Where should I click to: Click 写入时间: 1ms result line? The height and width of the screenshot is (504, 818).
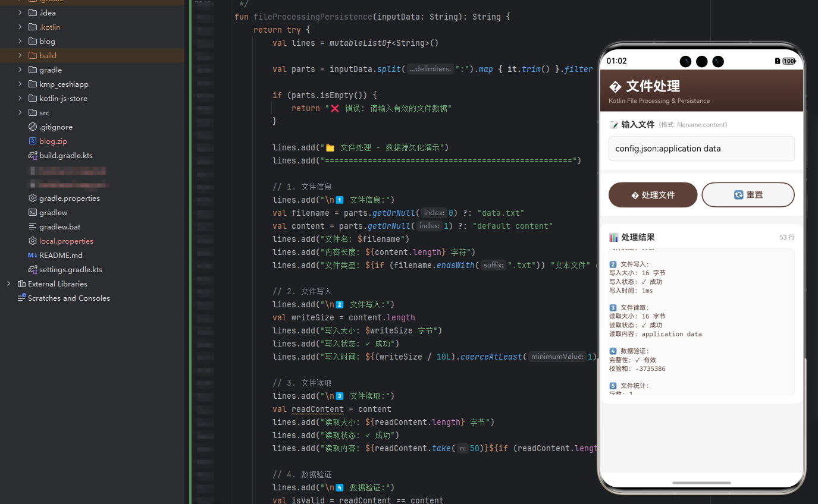click(631, 291)
